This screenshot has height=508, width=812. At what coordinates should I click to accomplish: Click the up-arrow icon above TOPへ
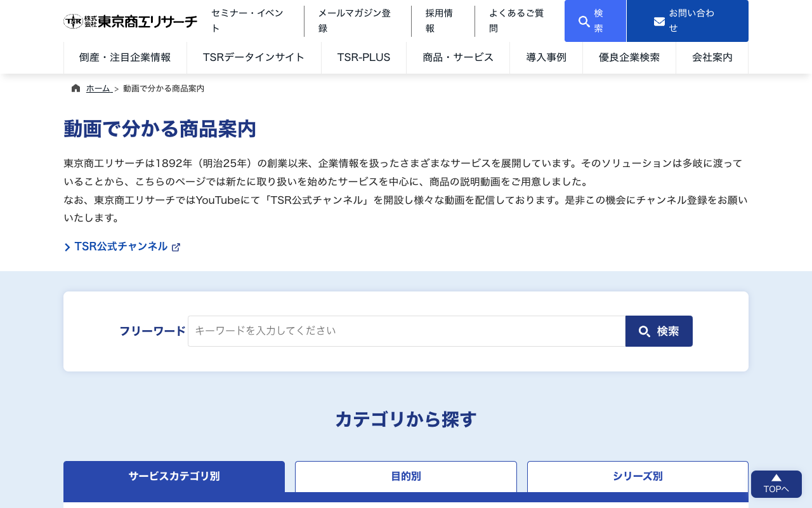click(776, 478)
